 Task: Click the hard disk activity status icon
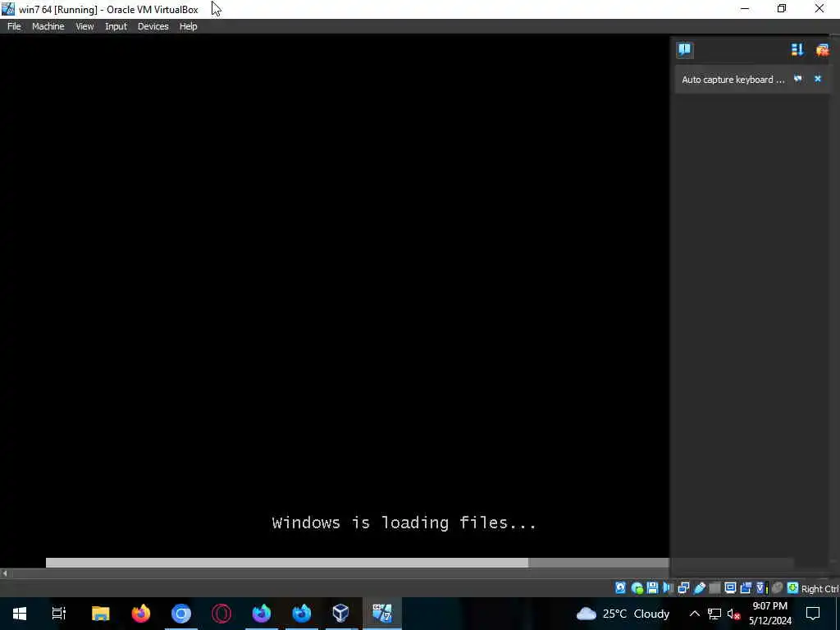click(x=620, y=588)
